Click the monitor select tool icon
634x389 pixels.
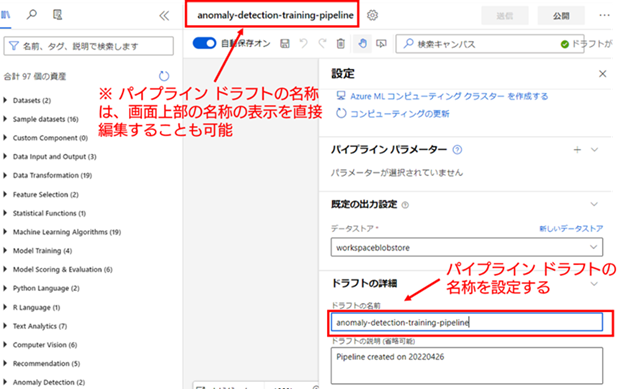pyautogui.click(x=381, y=43)
